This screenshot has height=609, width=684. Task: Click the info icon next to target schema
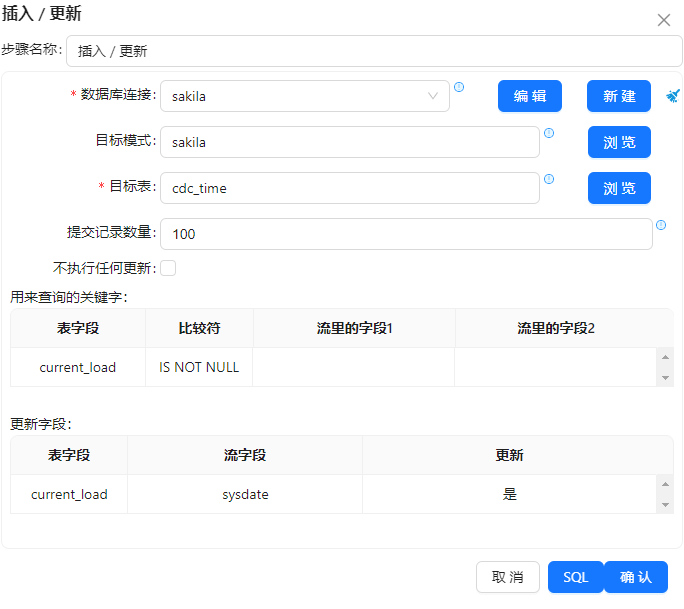pyautogui.click(x=548, y=133)
